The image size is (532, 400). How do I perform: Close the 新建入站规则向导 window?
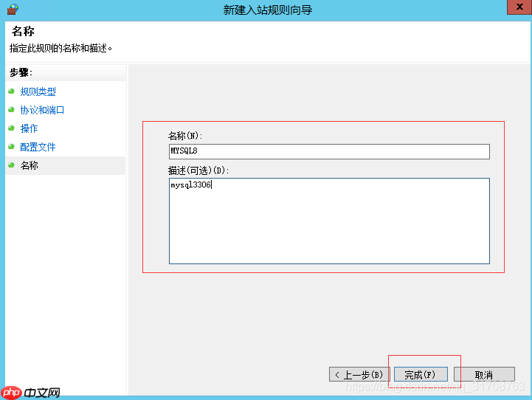coord(519,7)
